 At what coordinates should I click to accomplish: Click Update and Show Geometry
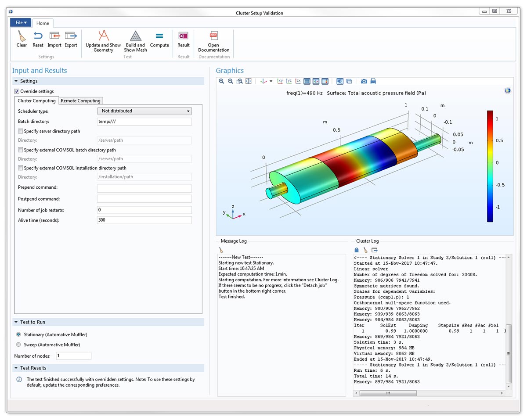point(103,41)
